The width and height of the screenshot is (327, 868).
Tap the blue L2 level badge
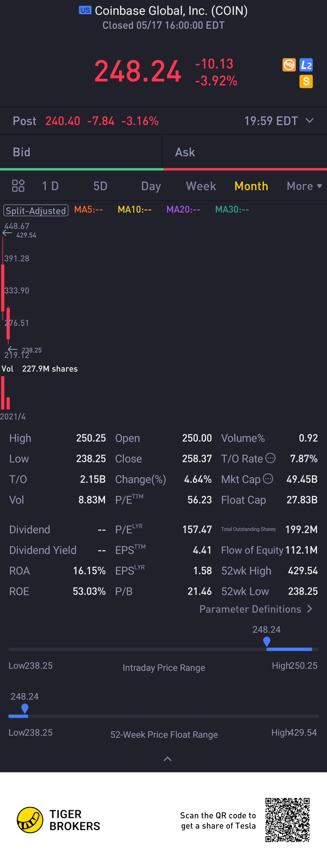[306, 65]
